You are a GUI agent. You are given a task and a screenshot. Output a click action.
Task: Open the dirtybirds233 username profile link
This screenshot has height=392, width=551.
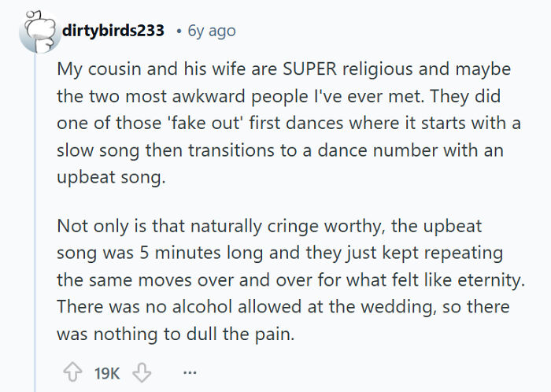click(113, 31)
